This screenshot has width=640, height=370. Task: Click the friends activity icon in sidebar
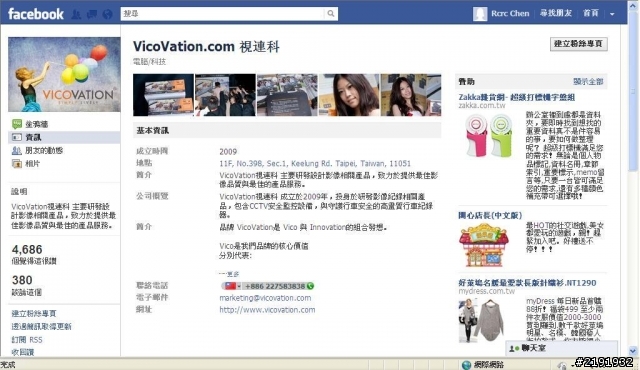(x=17, y=151)
